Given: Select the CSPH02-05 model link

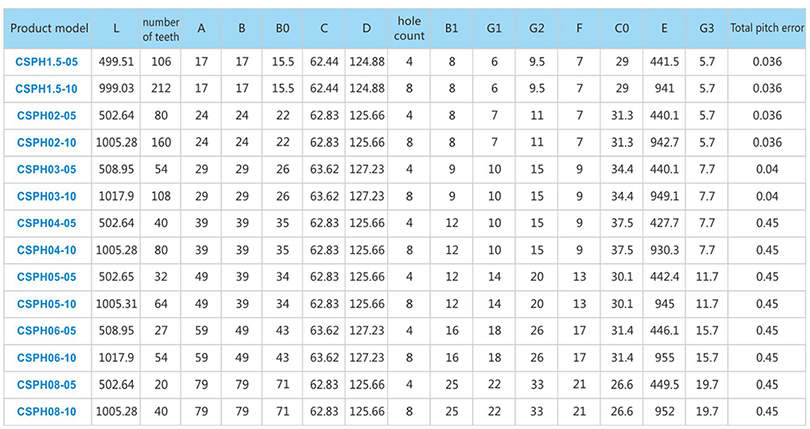Looking at the screenshot, I should coord(46,116).
